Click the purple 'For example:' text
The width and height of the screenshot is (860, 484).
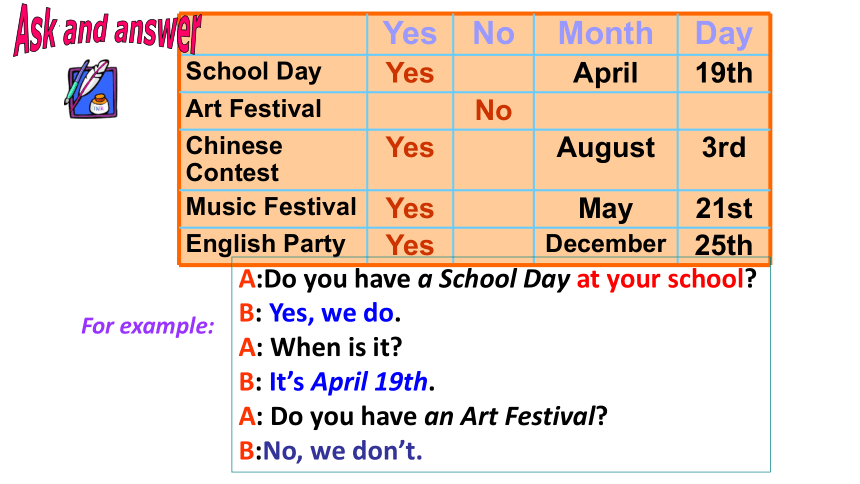(148, 326)
